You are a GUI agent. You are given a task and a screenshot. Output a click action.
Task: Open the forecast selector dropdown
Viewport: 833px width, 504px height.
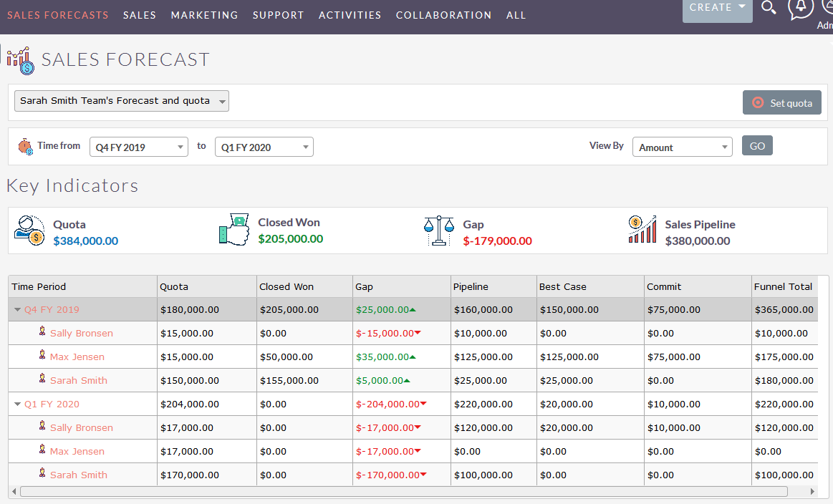point(121,101)
